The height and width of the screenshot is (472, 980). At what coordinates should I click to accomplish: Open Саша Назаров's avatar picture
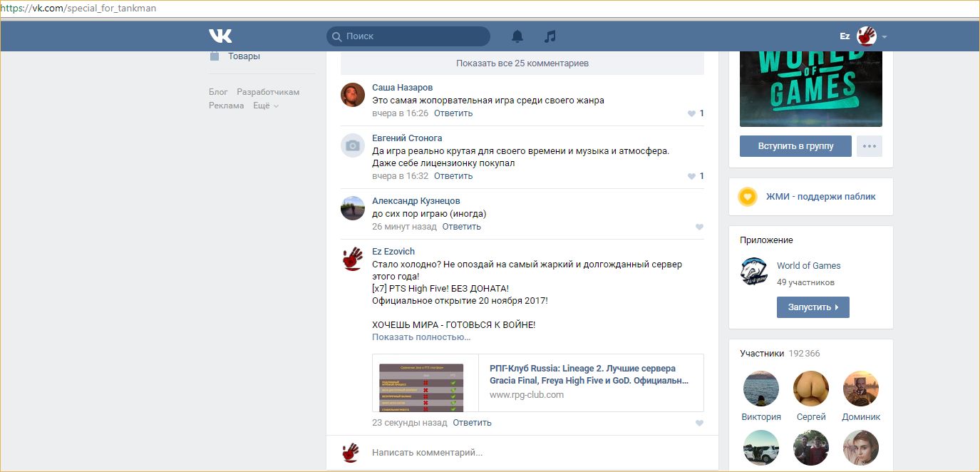point(353,95)
